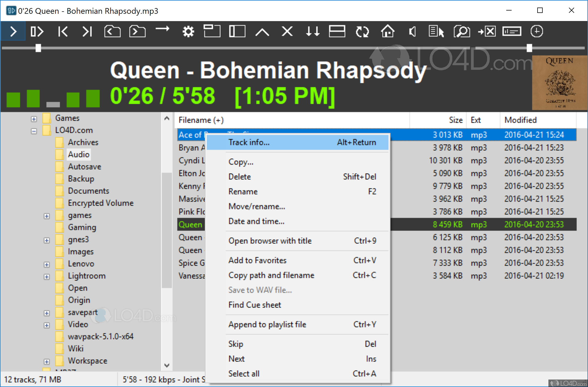
Task: Click the Play button in toolbar
Action: coord(13,32)
